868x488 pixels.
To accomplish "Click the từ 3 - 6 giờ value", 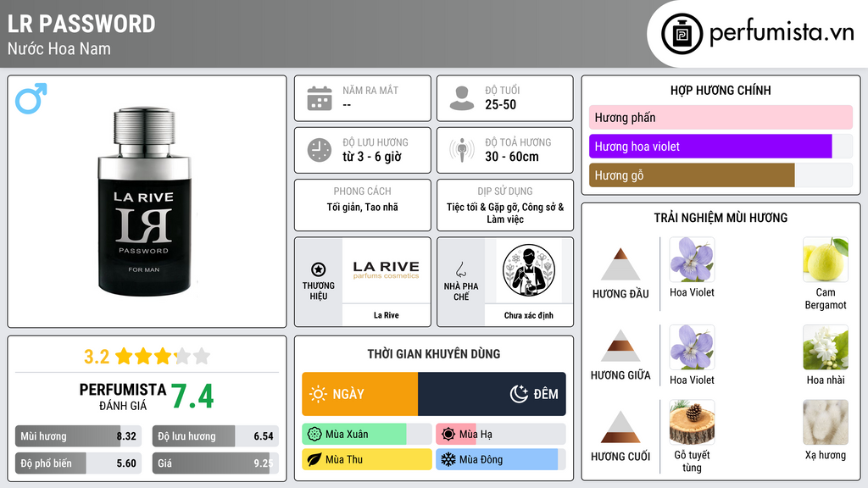I will coord(372,157).
